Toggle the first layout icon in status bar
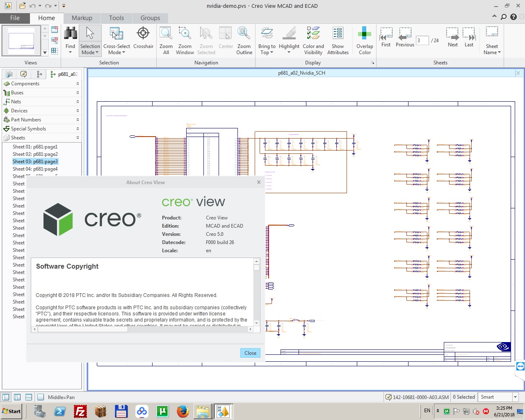Viewport: 525px width, 420px height. [6, 397]
